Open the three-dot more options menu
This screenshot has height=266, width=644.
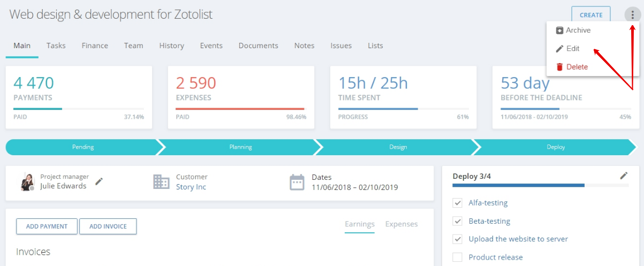pos(632,15)
